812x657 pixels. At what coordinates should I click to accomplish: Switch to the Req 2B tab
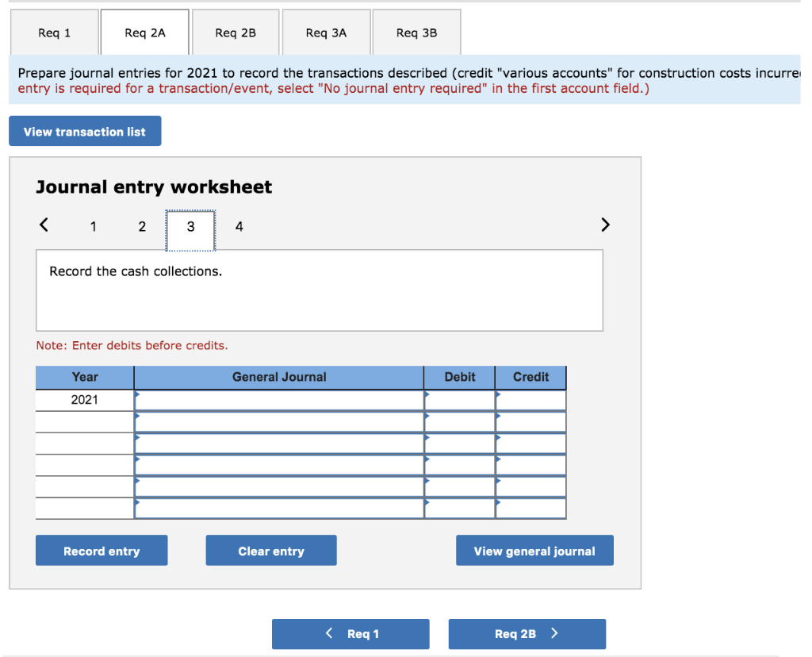235,33
